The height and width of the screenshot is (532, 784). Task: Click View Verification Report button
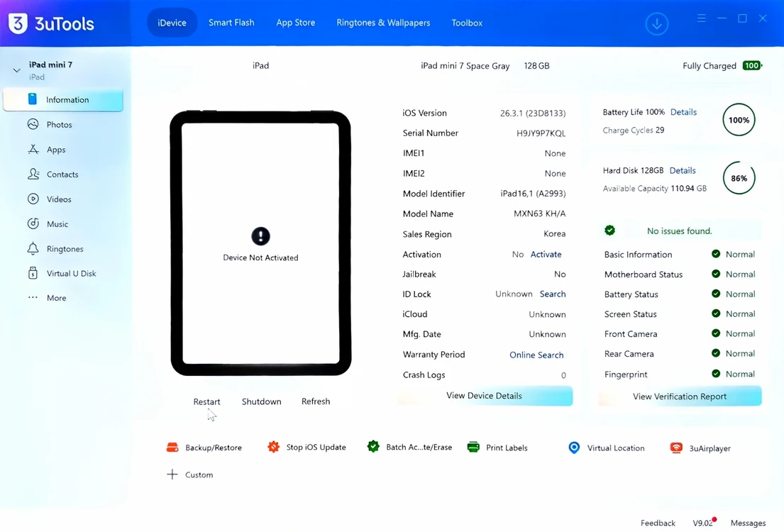pos(680,396)
